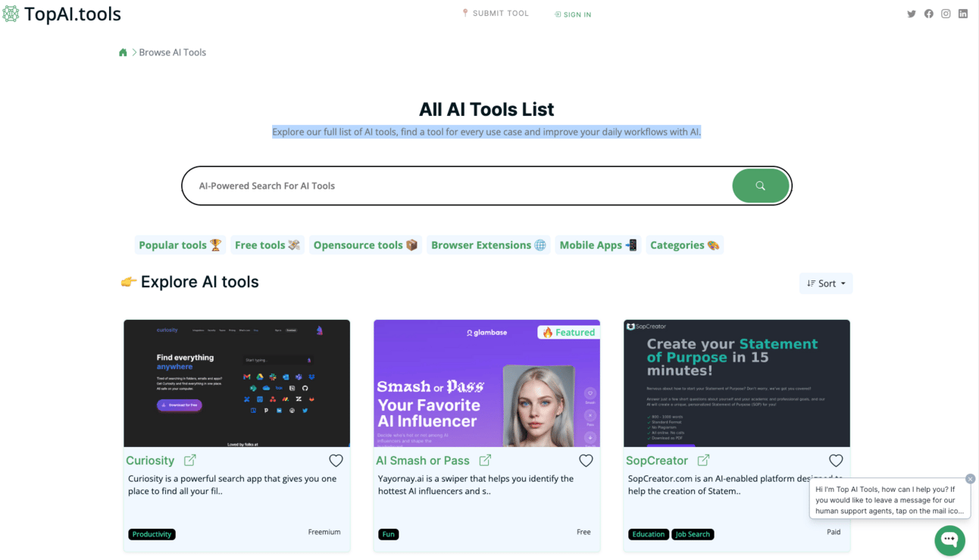
Task: Favorite SopCreator with the heart icon
Action: coord(836,460)
